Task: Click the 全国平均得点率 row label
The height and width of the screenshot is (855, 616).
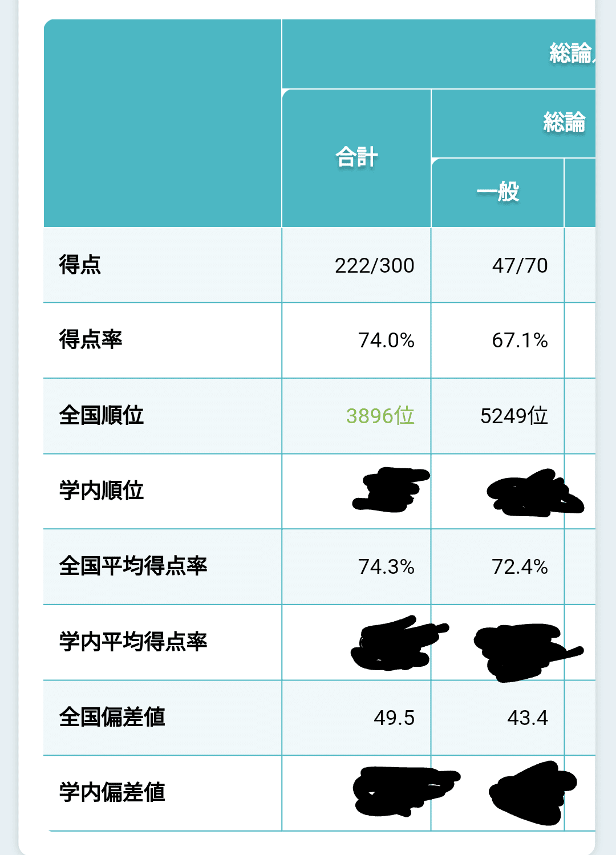Action: click(133, 566)
